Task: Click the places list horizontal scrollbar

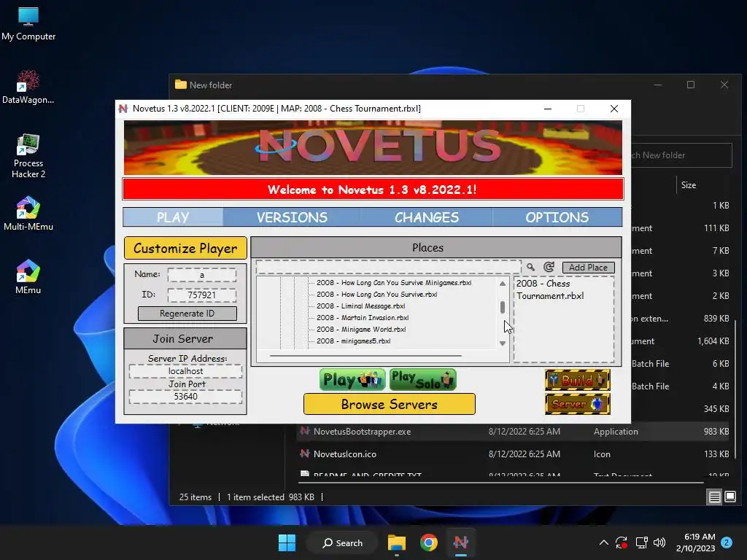Action: click(x=365, y=356)
